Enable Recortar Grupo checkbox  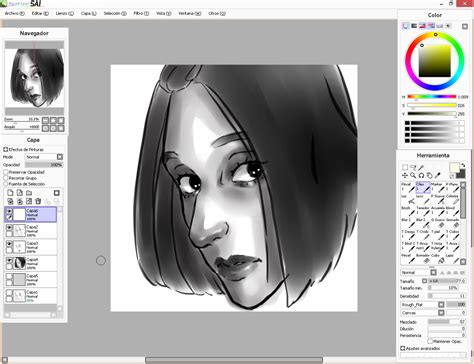(x=6, y=178)
